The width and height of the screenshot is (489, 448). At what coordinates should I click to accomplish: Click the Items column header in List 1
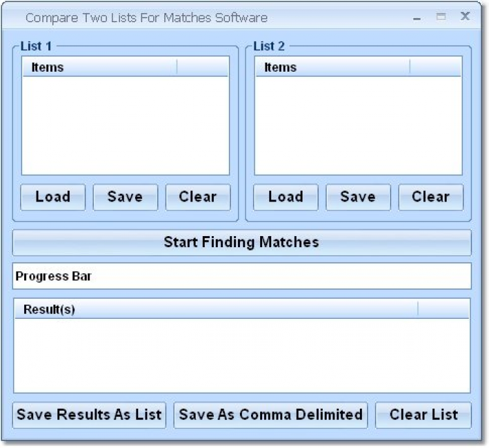point(99,67)
